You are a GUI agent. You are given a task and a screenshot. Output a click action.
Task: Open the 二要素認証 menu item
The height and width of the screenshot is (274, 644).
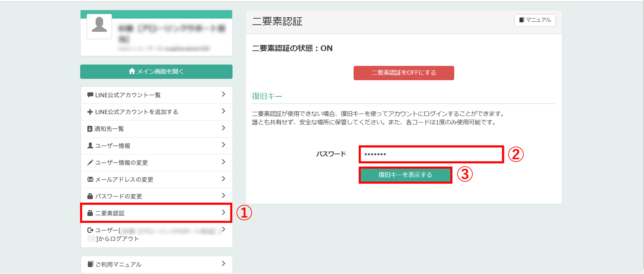[x=156, y=213]
